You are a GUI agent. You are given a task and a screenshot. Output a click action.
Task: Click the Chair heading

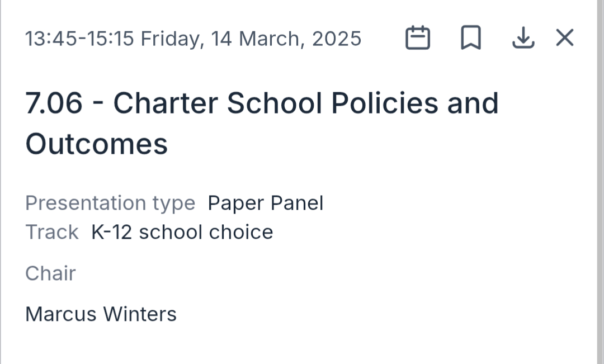pos(50,273)
